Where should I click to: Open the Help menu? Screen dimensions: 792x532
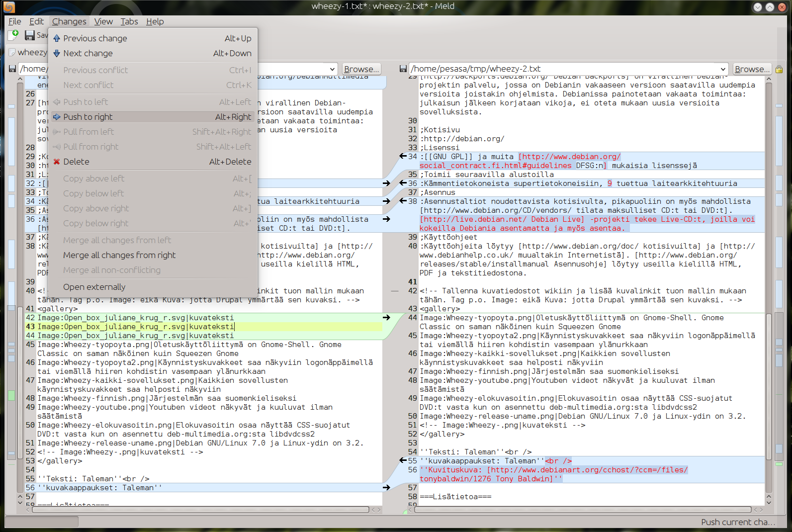point(155,21)
